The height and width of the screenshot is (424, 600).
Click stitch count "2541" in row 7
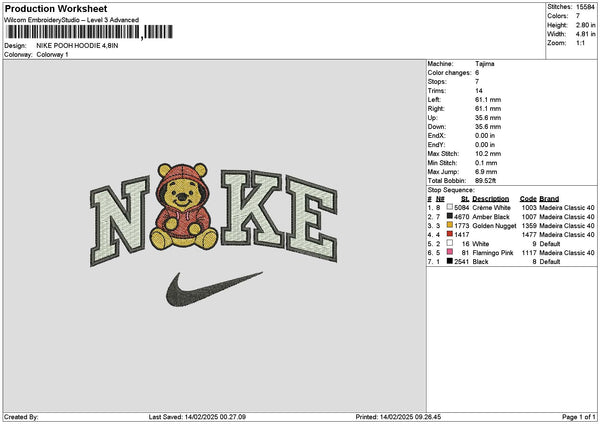coord(461,262)
